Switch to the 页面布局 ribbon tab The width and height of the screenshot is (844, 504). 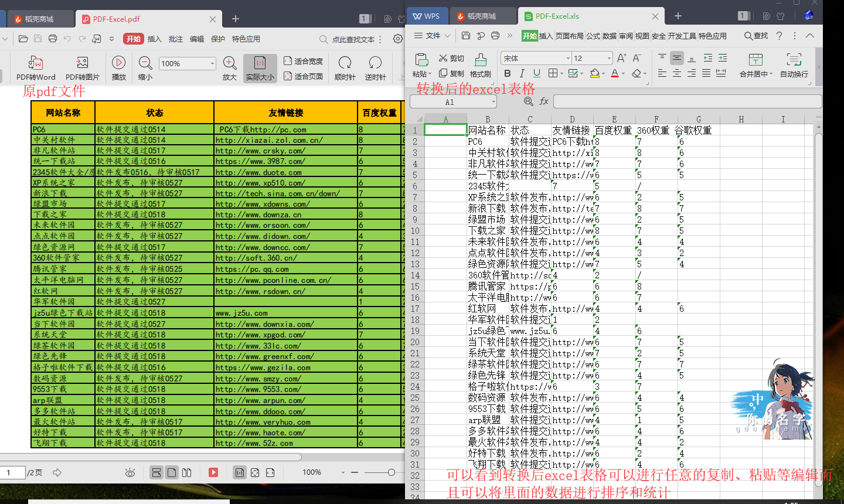point(569,36)
